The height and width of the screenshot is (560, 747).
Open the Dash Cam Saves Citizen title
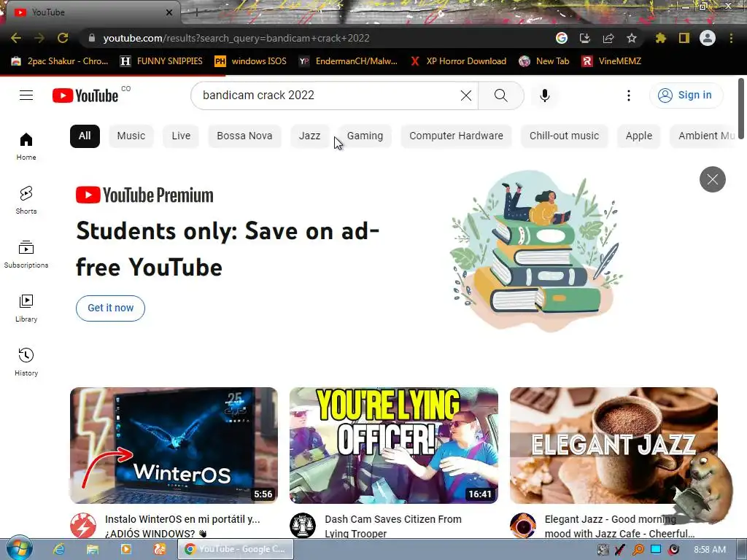(x=393, y=526)
